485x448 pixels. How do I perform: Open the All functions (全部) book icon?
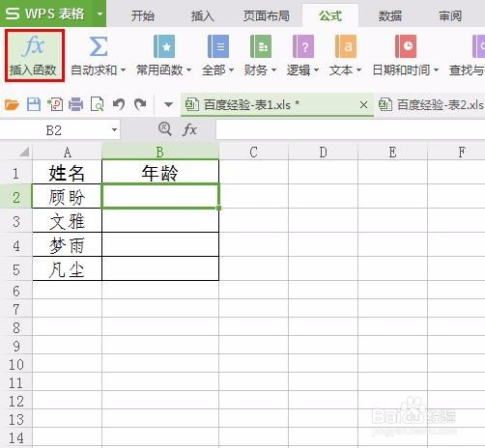click(x=218, y=46)
